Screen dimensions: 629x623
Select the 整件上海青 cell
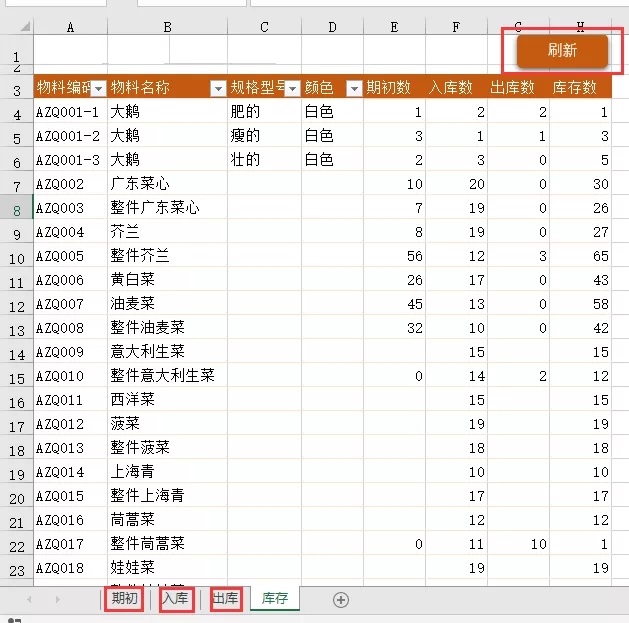[x=167, y=495]
